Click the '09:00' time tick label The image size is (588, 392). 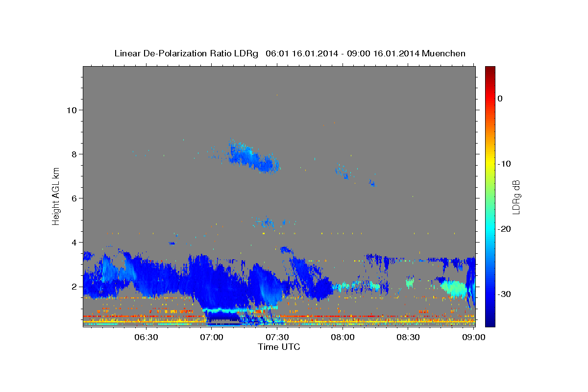pyautogui.click(x=474, y=337)
